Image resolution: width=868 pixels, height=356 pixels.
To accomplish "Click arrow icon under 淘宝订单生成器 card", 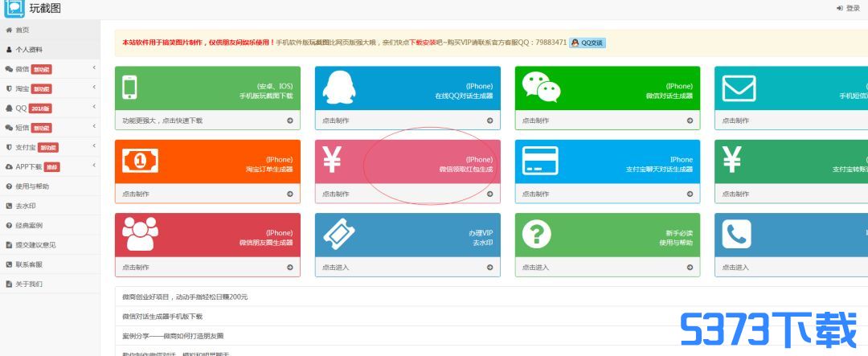I will (x=290, y=194).
